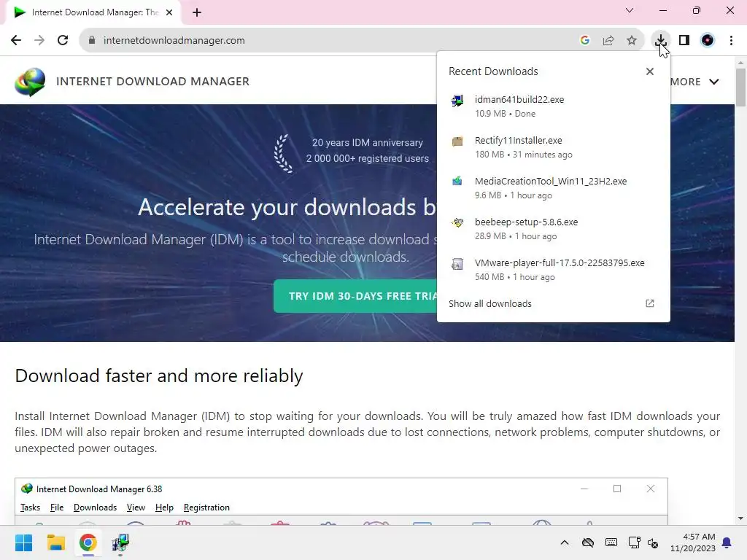The height and width of the screenshot is (560, 747).
Task: Click the INTERNET DOWNLOAD MANAGER site title
Action: click(153, 82)
